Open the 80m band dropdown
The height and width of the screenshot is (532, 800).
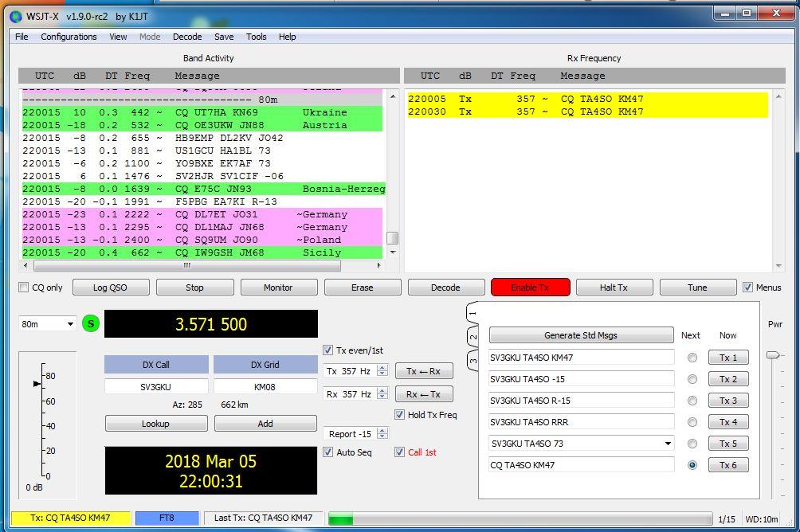[48, 324]
